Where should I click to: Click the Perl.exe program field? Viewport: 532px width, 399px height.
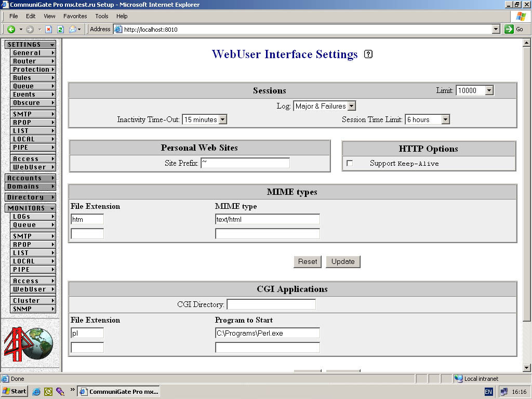268,333
